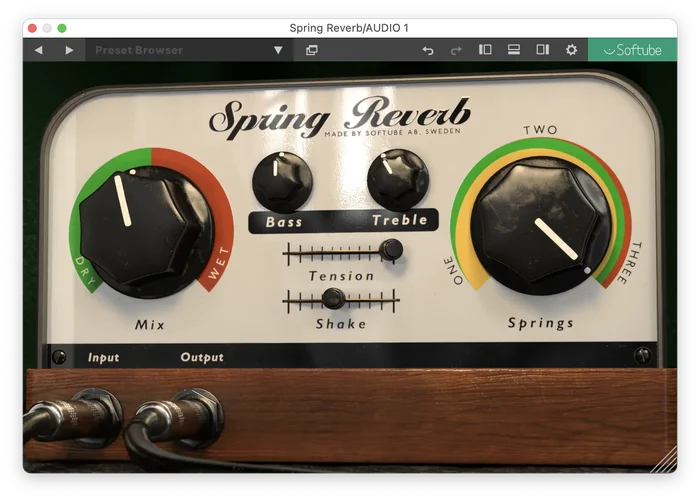Image resolution: width=700 pixels, height=500 pixels.
Task: Toggle the right side panel layout
Action: [x=542, y=50]
